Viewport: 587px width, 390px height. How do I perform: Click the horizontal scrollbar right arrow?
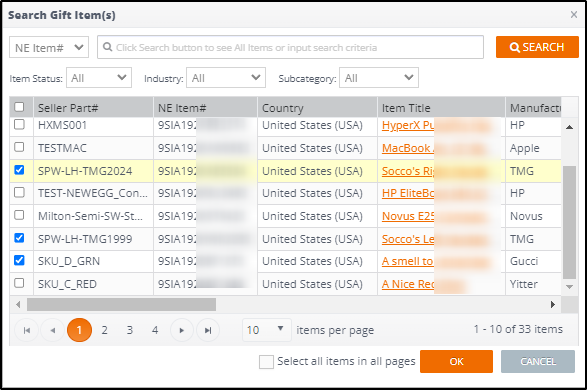(553, 304)
